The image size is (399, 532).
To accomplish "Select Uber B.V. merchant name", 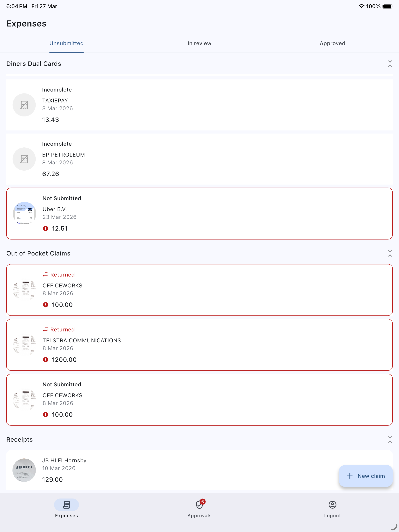I will pyautogui.click(x=55, y=209).
